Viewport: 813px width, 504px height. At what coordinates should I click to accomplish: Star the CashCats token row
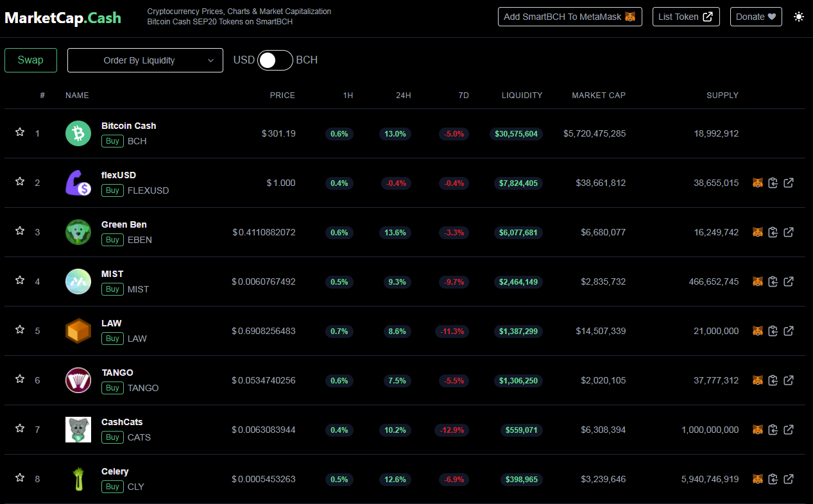click(x=20, y=428)
